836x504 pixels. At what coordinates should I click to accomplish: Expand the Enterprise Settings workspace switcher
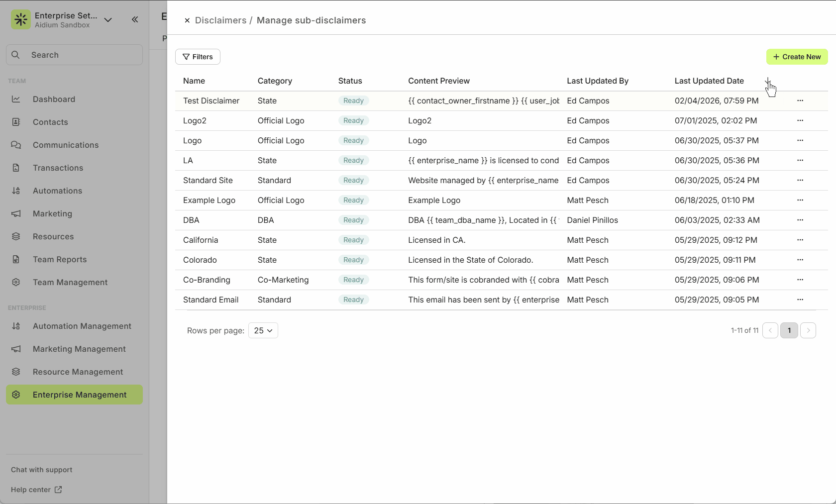click(108, 20)
